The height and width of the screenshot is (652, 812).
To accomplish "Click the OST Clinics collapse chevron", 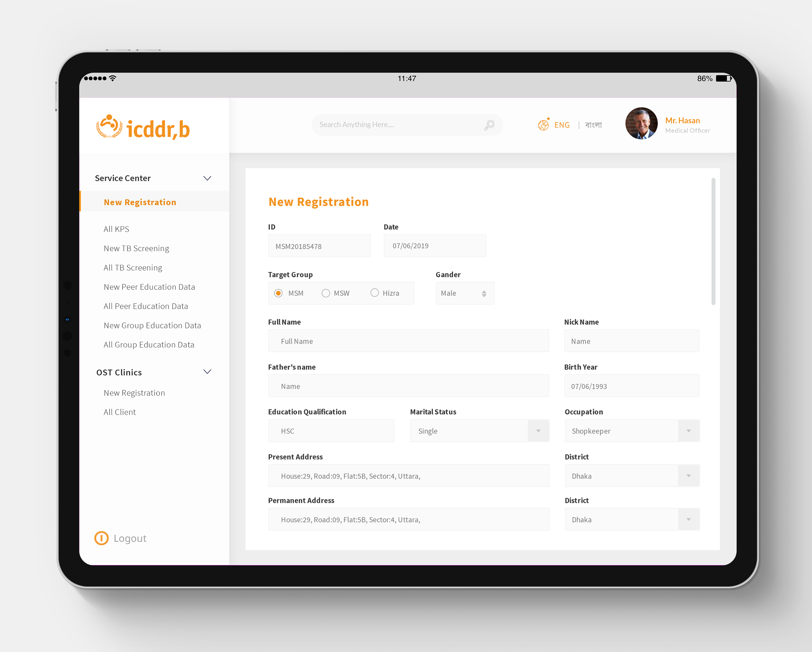I will (x=207, y=372).
